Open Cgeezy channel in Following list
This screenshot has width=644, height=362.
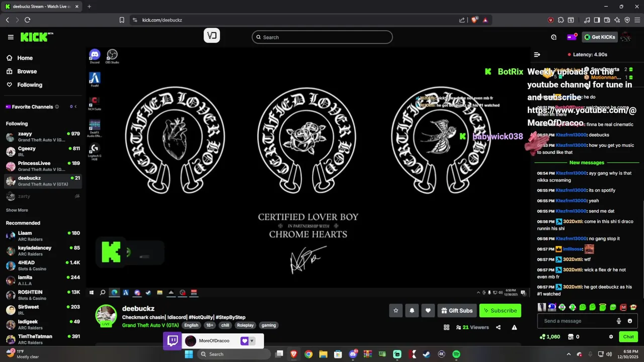tap(43, 151)
